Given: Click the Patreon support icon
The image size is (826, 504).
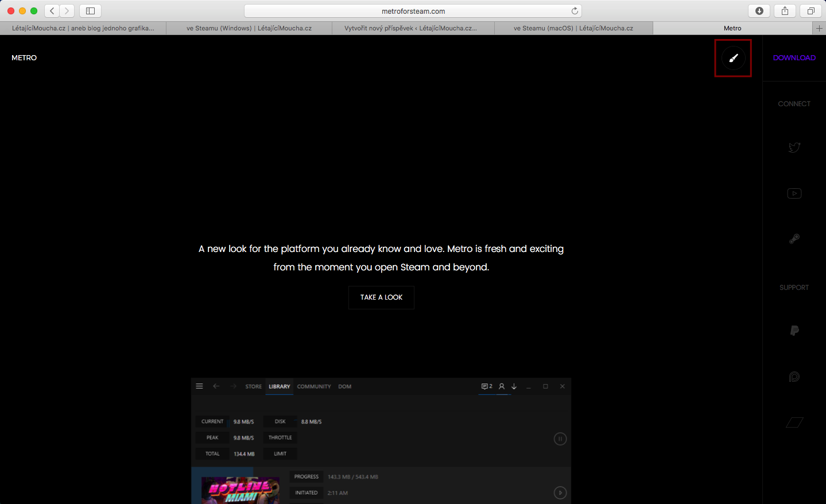Looking at the screenshot, I should [x=794, y=377].
